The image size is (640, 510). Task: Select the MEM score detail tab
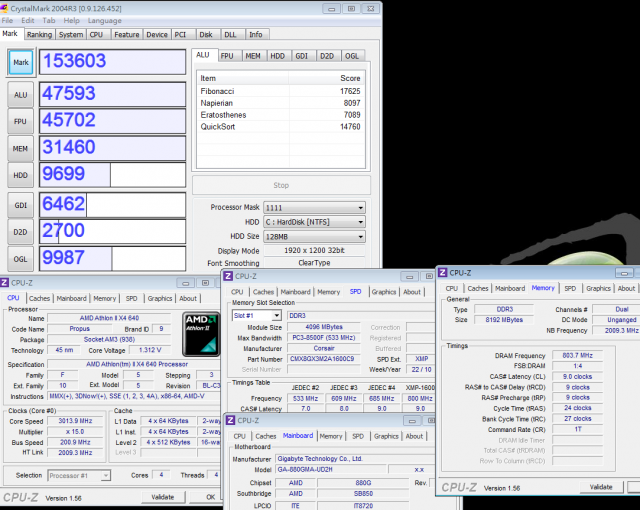point(253,56)
